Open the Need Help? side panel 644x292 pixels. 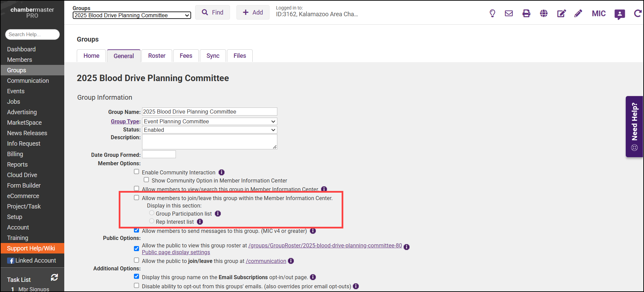634,127
